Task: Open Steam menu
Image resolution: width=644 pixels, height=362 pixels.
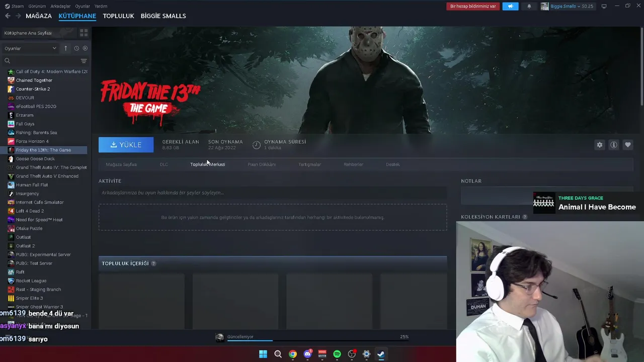Action: click(14, 6)
